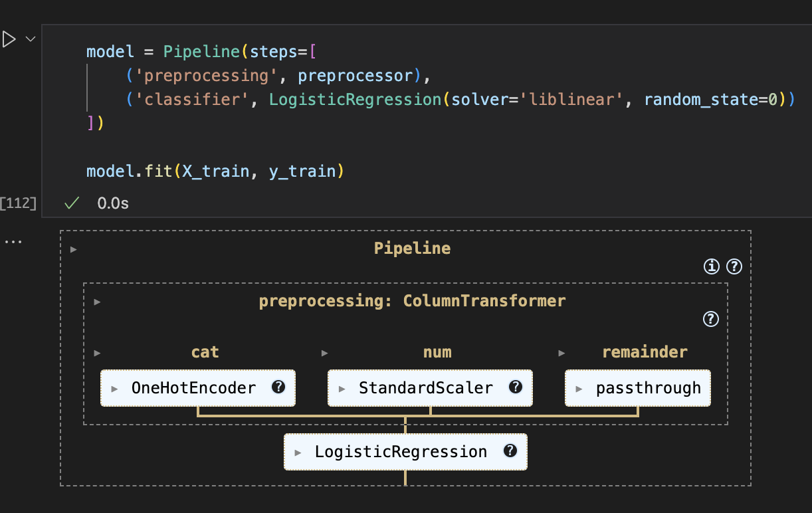Expand the num branch disclosure triangle
The height and width of the screenshot is (513, 812).
coord(324,352)
